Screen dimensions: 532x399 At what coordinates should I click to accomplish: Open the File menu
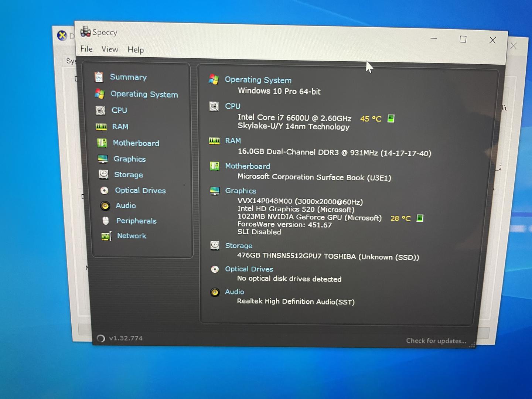86,49
